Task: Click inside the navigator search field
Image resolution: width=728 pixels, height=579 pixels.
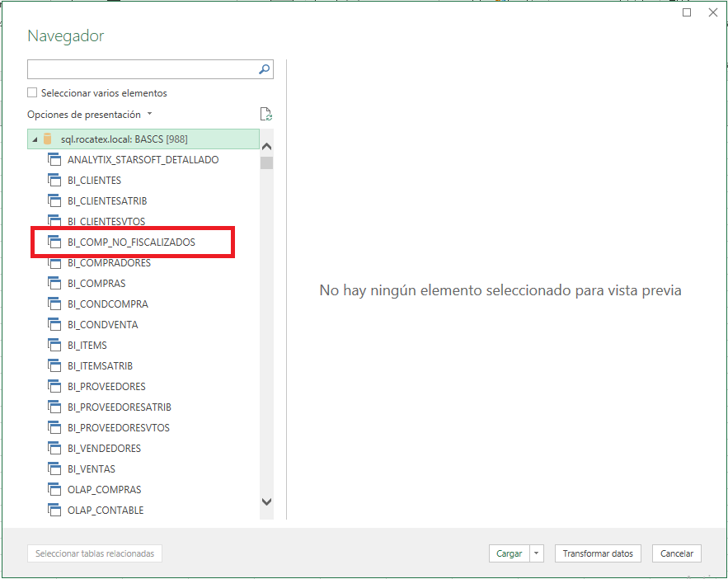Action: tap(140, 69)
